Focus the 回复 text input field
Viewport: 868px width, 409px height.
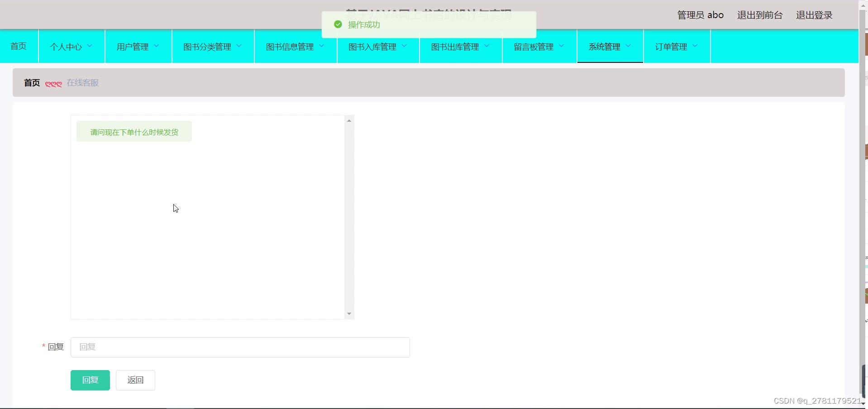240,347
